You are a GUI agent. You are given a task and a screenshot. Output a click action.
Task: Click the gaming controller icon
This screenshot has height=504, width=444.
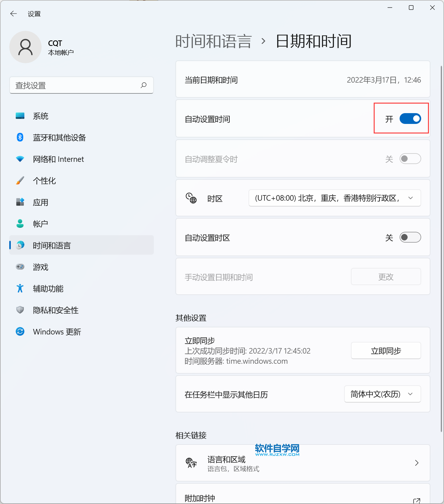click(20, 267)
